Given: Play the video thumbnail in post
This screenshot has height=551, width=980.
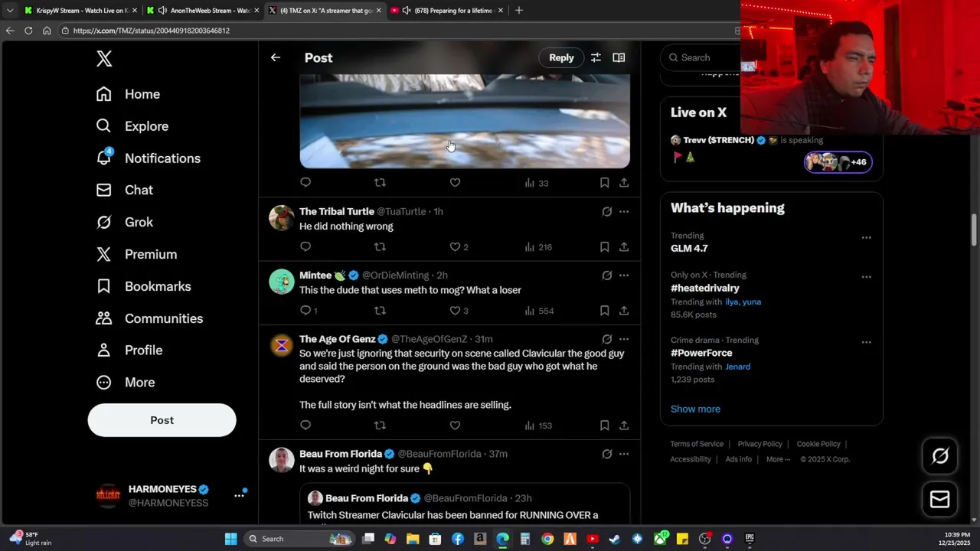Looking at the screenshot, I should point(465,121).
